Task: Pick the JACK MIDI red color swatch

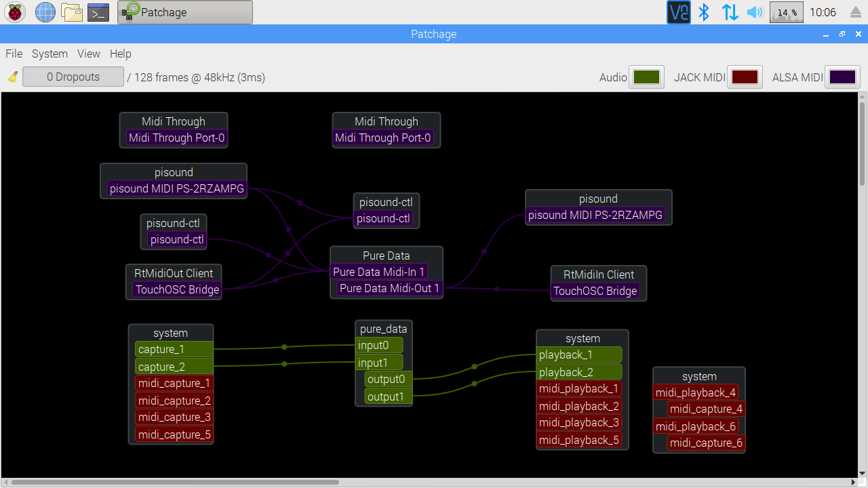Action: (745, 77)
